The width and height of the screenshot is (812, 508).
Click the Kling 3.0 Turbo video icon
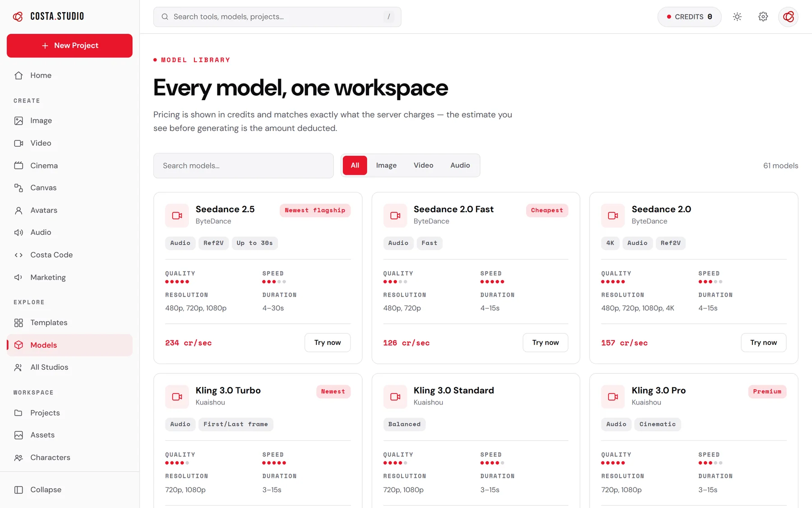click(177, 397)
